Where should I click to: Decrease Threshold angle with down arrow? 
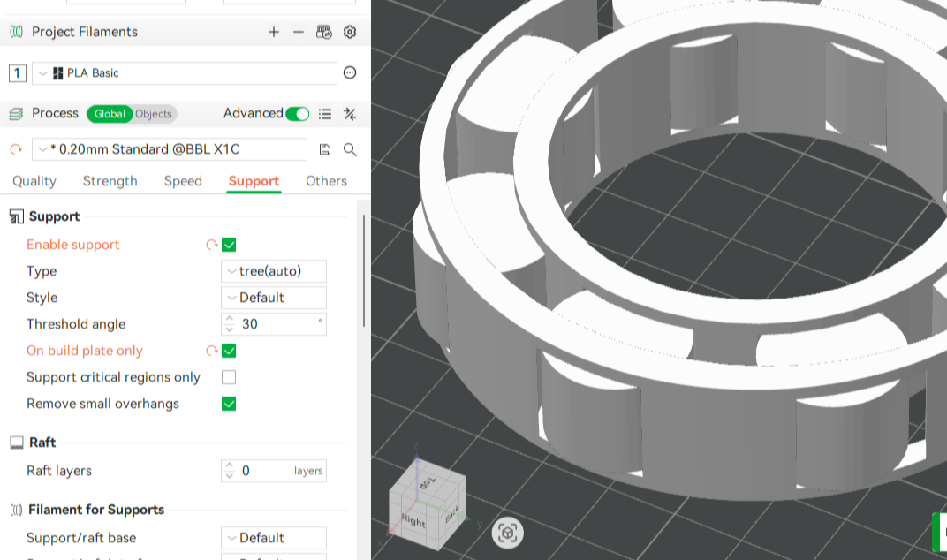point(230,329)
